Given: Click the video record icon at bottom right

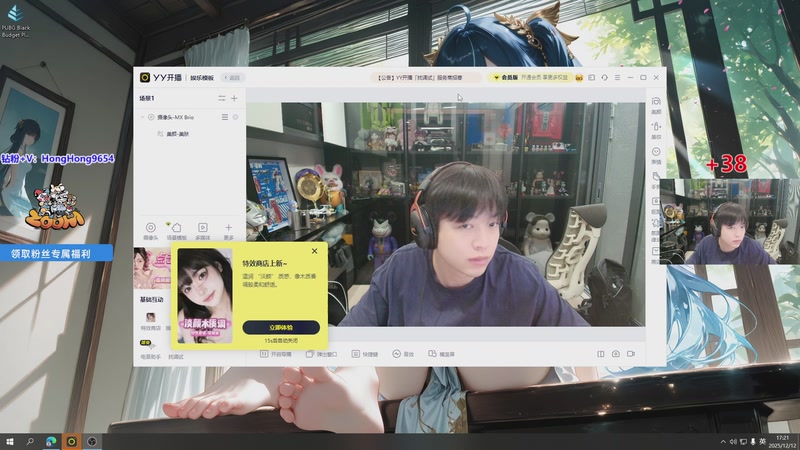Looking at the screenshot, I should coord(631,354).
